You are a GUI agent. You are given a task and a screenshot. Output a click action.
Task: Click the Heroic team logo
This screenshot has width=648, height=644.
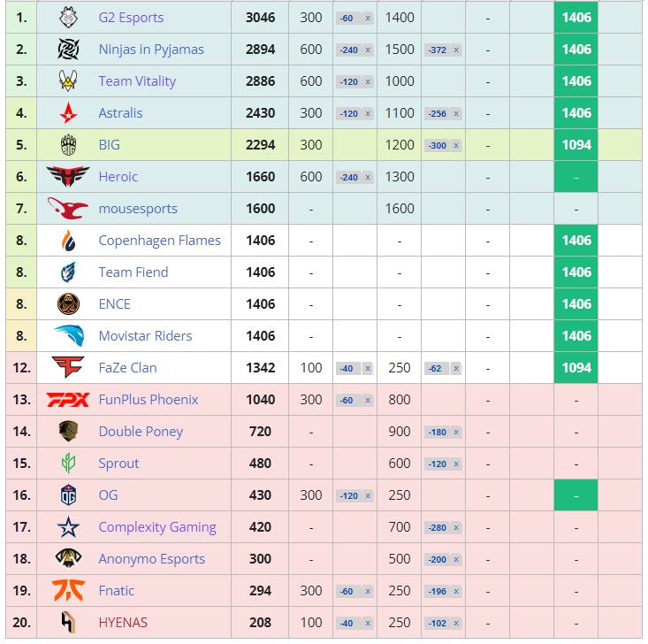click(x=68, y=177)
